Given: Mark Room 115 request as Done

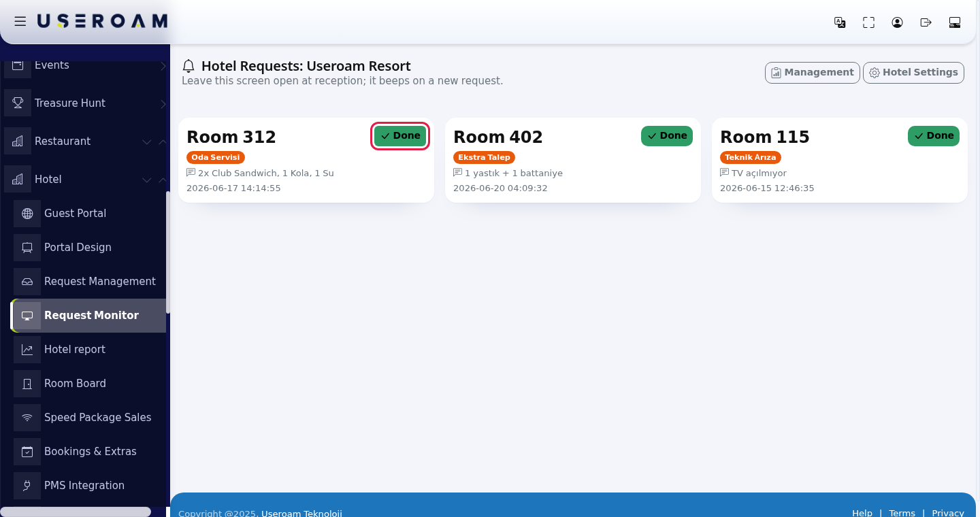Looking at the screenshot, I should coord(934,136).
